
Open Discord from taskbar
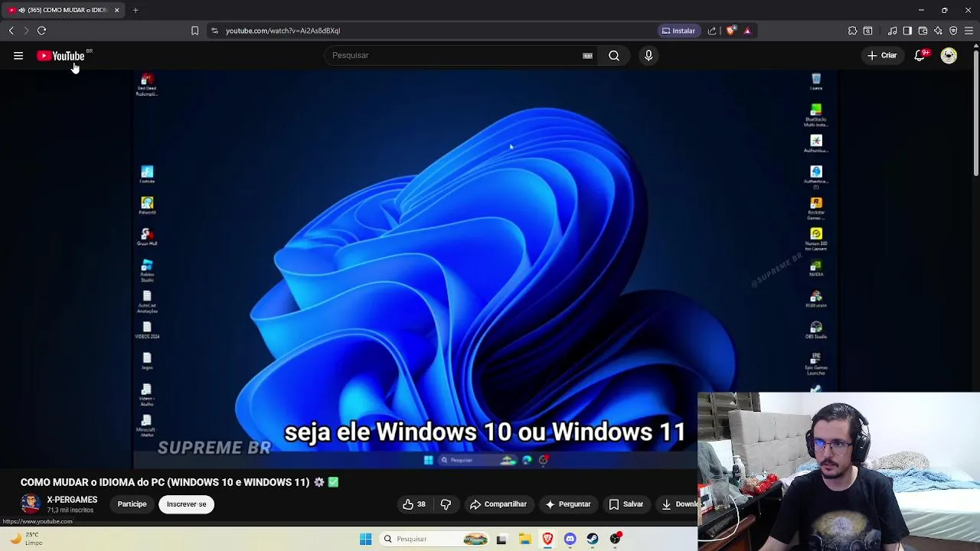point(570,539)
